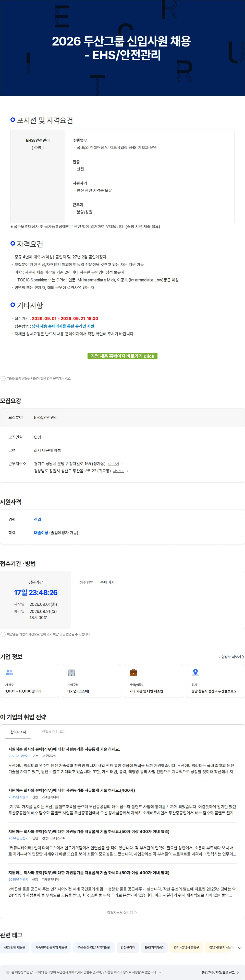Image resolution: width=245 pixels, height=980 pixels.
Task: Open the 2014년 상반기 경영·비즈니스기획 essay
Action: coord(122,843)
